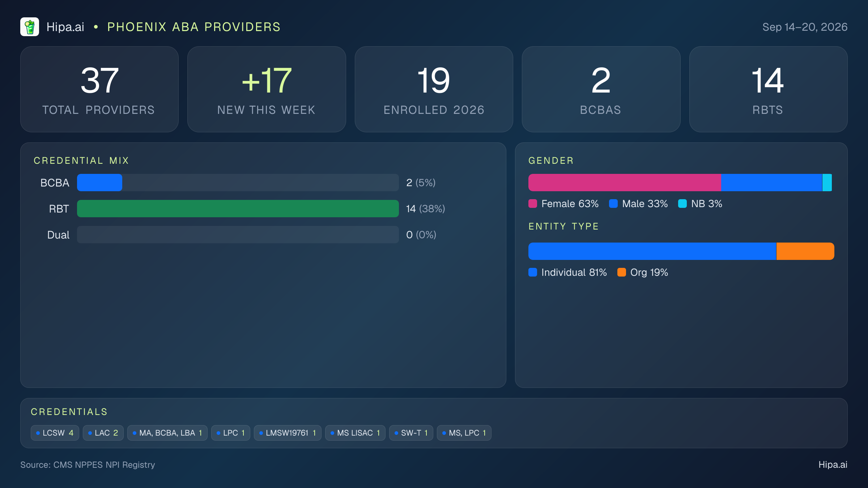The width and height of the screenshot is (868, 488).
Task: Select the MS LISAC credential chip
Action: (355, 433)
